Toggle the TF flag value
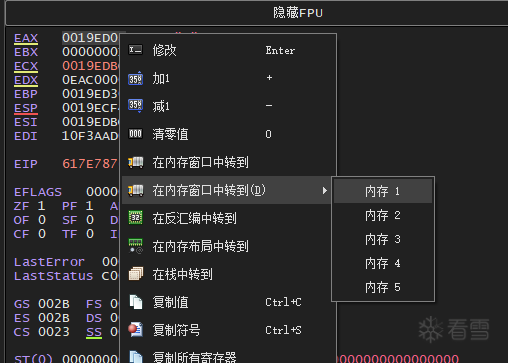The image size is (508, 363). [90, 234]
